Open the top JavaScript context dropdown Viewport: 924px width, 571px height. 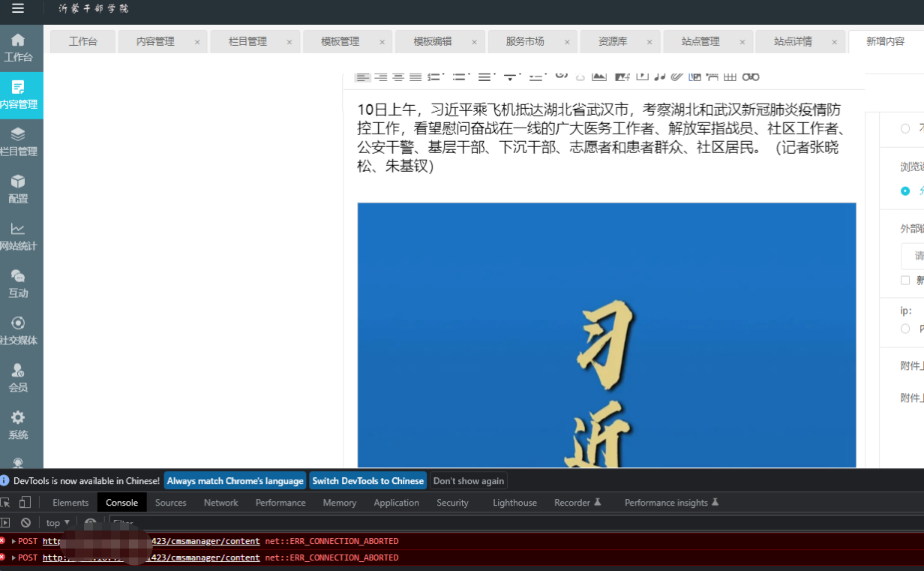[x=58, y=523]
